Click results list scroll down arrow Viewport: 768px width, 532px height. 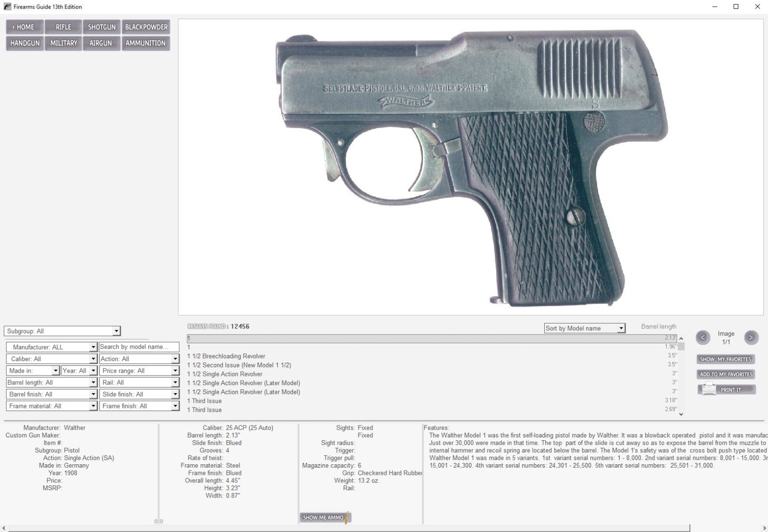681,414
